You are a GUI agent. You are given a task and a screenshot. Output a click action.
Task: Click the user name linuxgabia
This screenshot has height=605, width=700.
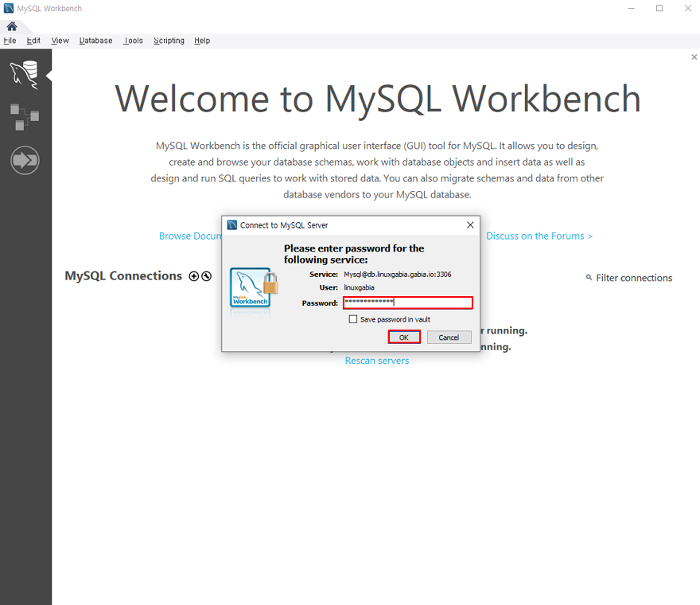359,287
